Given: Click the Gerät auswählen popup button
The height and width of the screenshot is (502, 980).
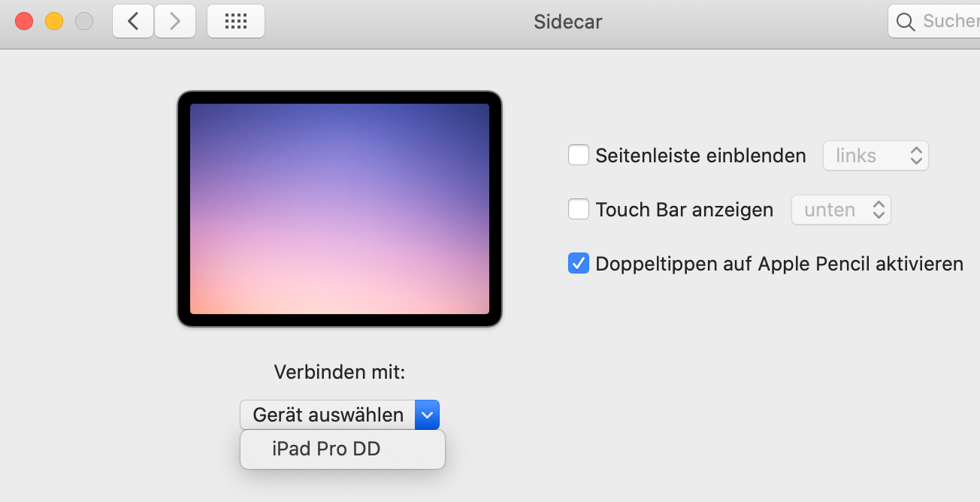Looking at the screenshot, I should pos(328,414).
